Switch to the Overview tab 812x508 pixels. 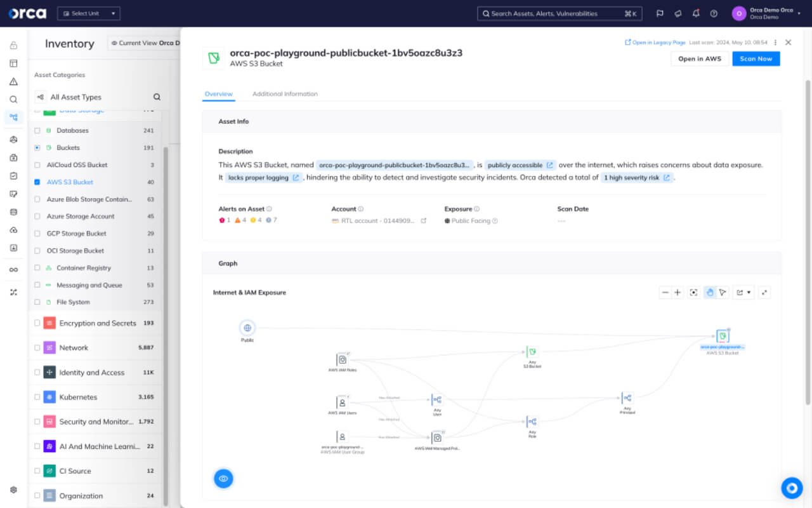tap(218, 94)
